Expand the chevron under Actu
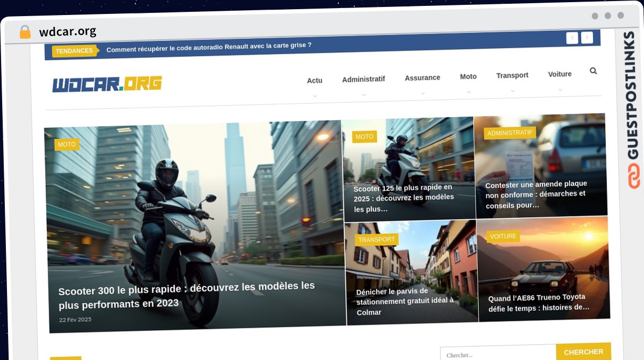The image size is (644, 360). click(x=315, y=96)
